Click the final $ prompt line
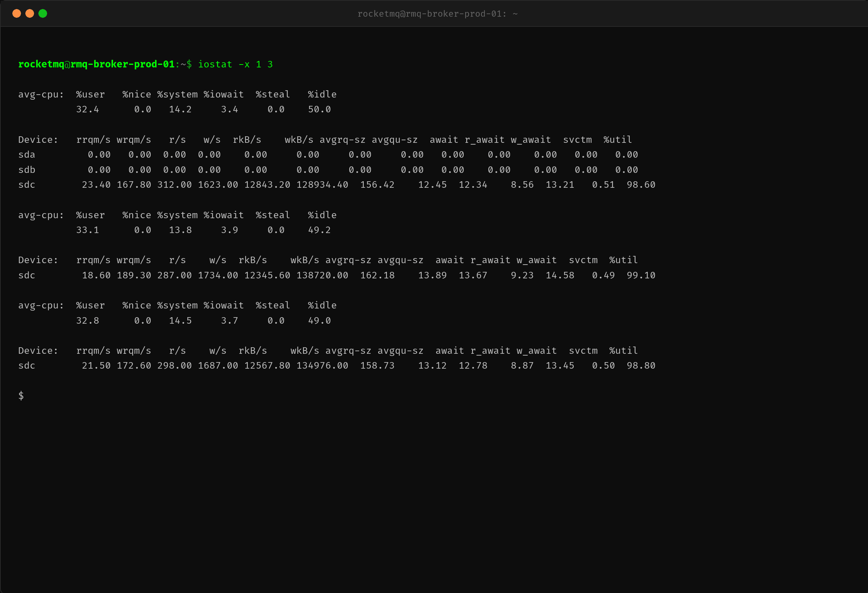Viewport: 868px width, 593px height. pyautogui.click(x=21, y=396)
